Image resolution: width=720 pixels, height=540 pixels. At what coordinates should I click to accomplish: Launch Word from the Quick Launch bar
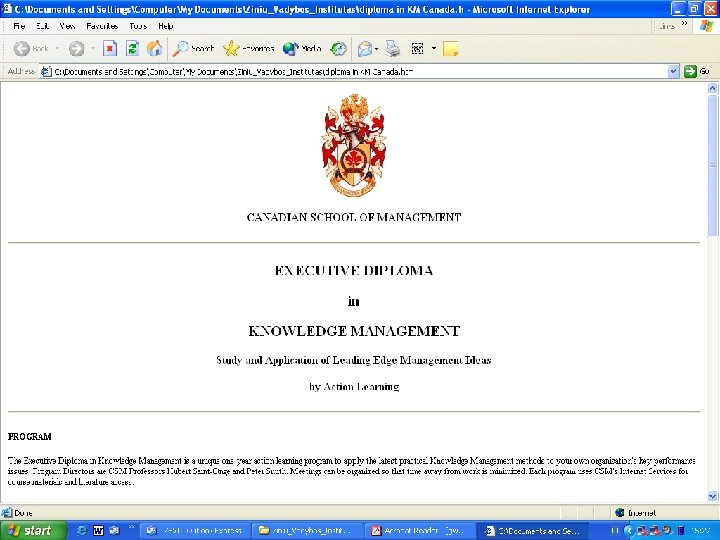(x=98, y=531)
